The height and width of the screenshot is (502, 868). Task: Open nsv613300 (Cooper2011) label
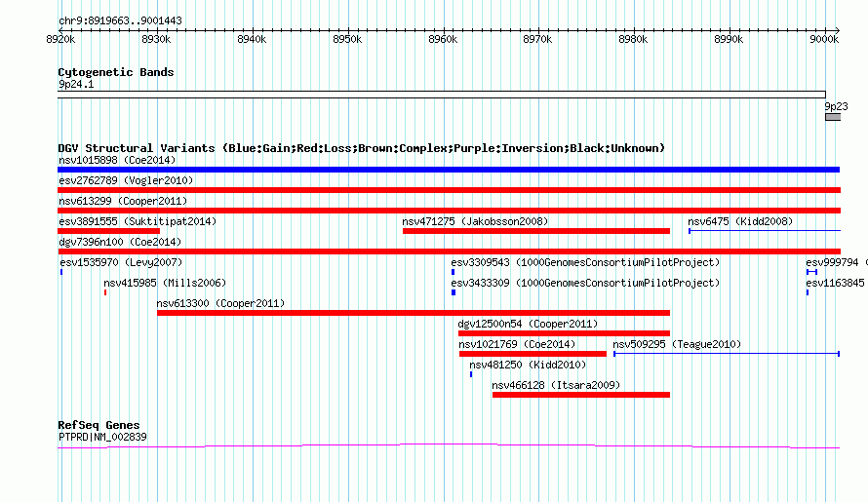(x=220, y=303)
